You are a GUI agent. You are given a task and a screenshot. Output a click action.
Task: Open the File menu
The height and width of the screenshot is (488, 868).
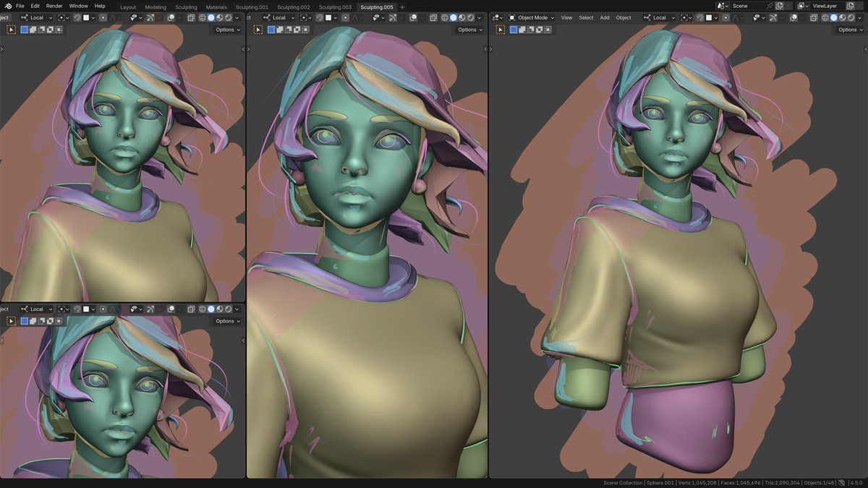20,6
